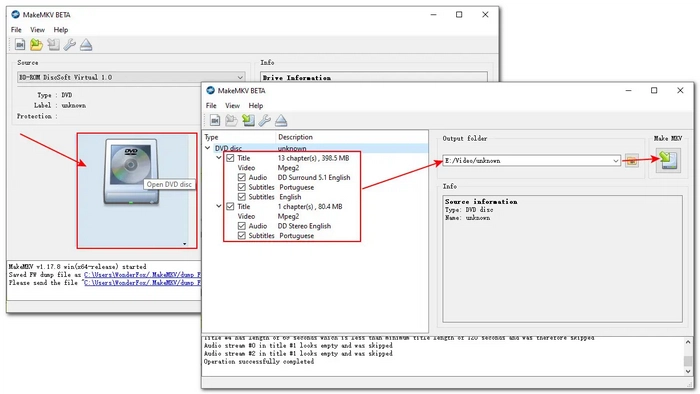Uncheck Audio DD Surround 5.1 English
Viewport: 700px width, 394px height.
pos(242,177)
